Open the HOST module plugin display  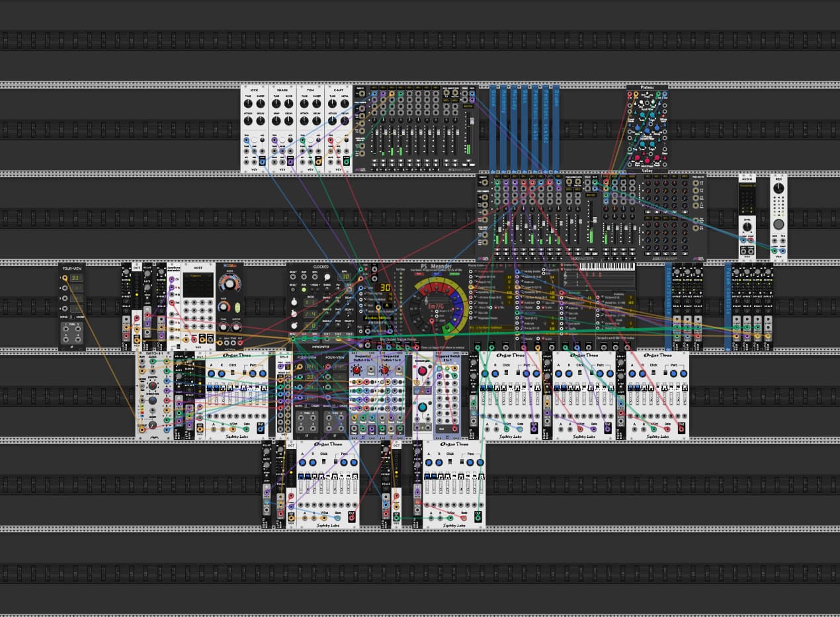click(198, 285)
